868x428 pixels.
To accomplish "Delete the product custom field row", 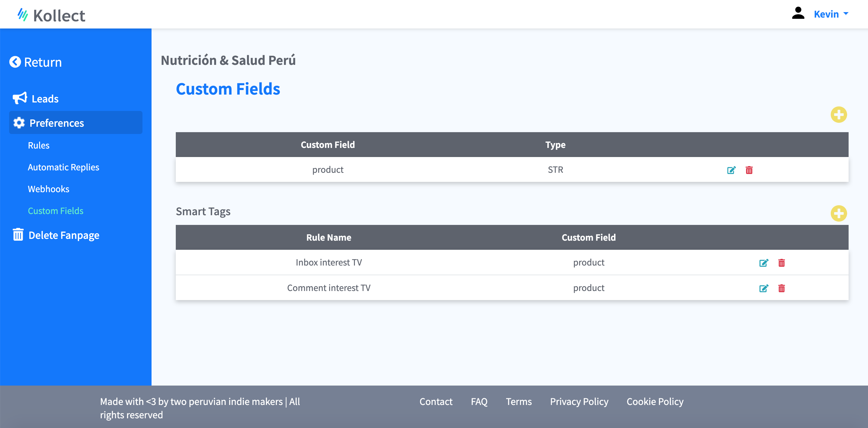I will [x=749, y=170].
